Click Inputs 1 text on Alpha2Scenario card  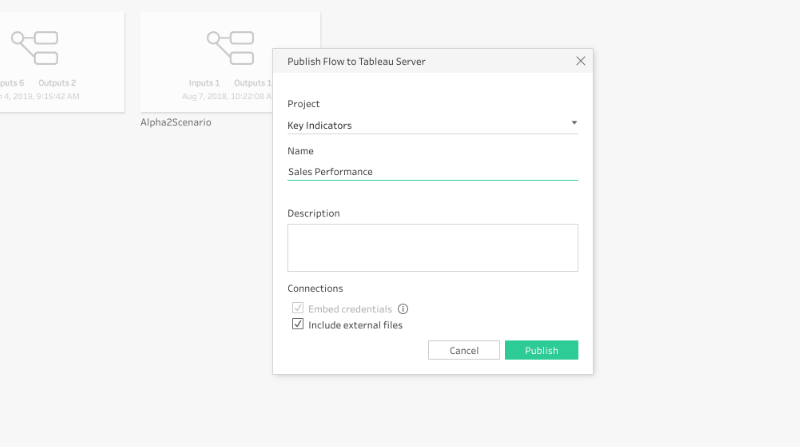point(204,83)
